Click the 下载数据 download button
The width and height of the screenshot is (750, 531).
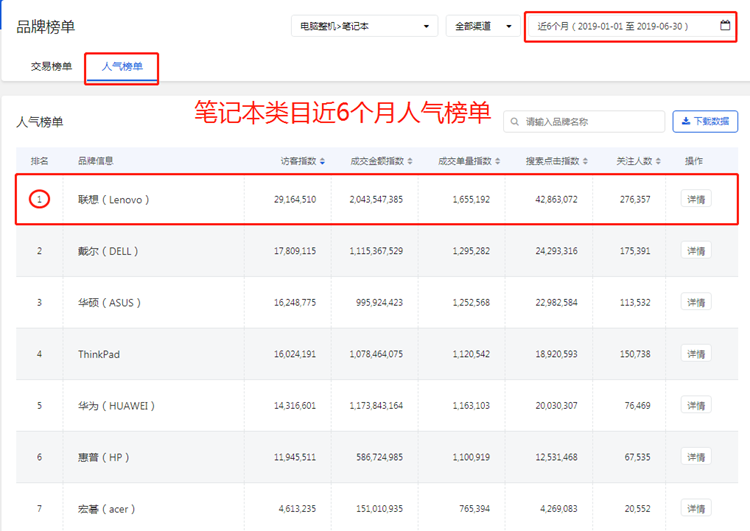pyautogui.click(x=705, y=122)
